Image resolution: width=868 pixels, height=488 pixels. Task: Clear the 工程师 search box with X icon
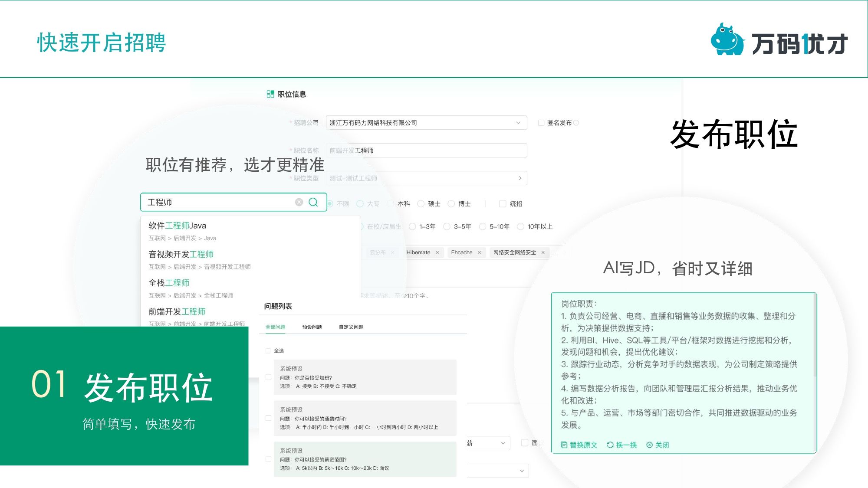coord(299,202)
